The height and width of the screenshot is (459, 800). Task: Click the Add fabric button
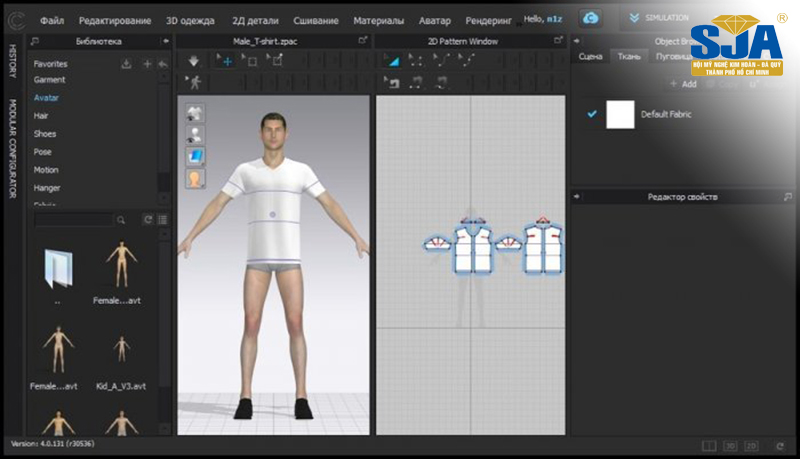coord(682,84)
